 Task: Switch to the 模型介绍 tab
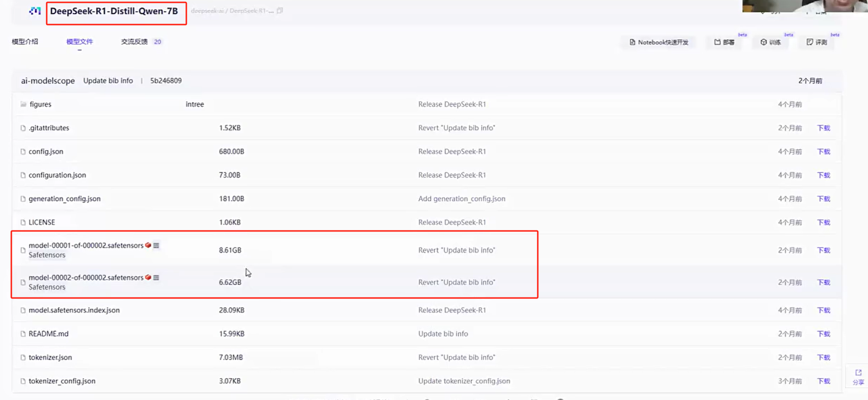(25, 42)
